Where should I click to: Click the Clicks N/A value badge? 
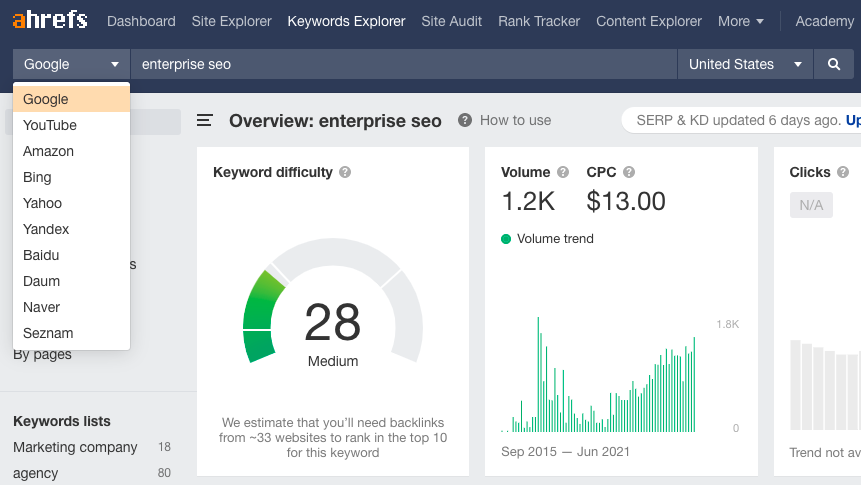811,205
